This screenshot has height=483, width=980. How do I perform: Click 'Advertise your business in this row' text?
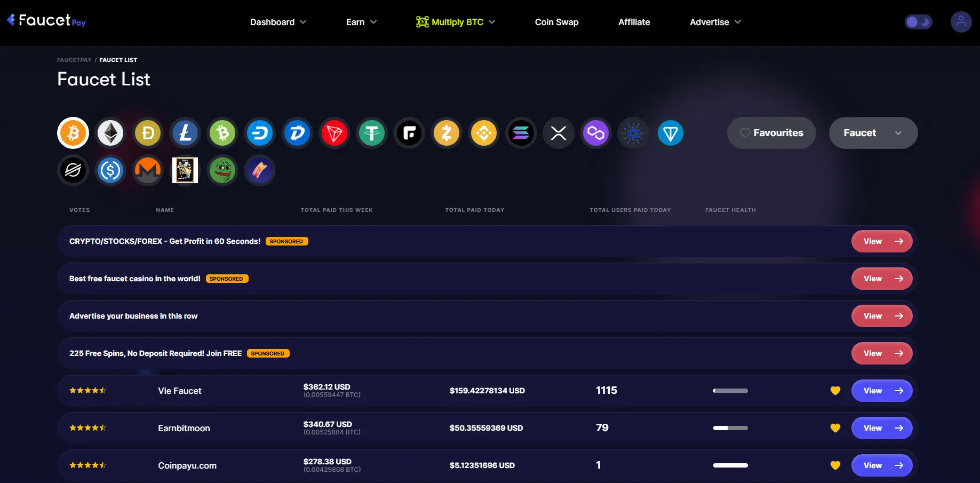(x=133, y=316)
